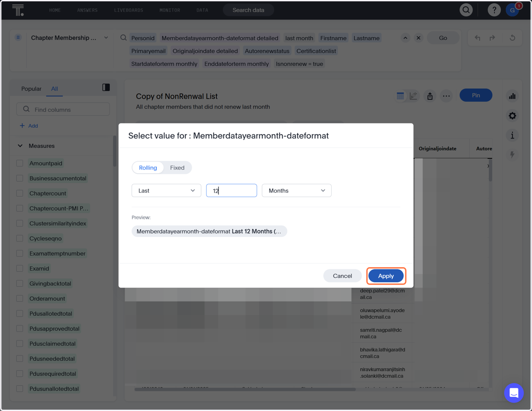The width and height of the screenshot is (532, 411).
Task: Click the ThoughtSpot logo icon
Action: pyautogui.click(x=18, y=10)
